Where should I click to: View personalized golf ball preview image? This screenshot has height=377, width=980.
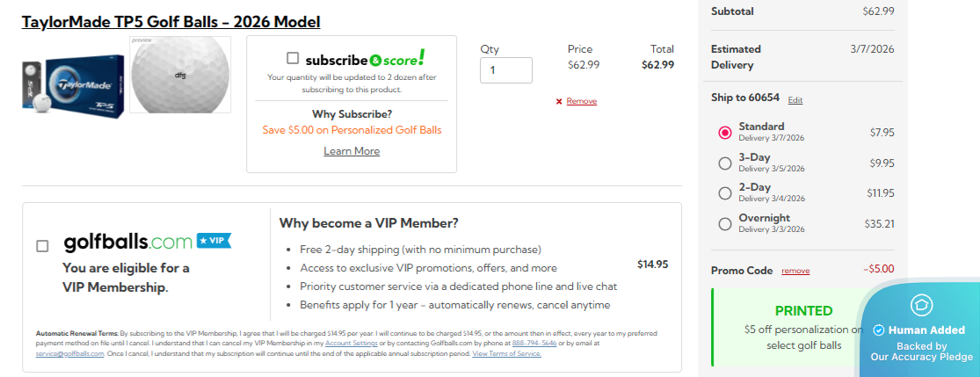(180, 75)
